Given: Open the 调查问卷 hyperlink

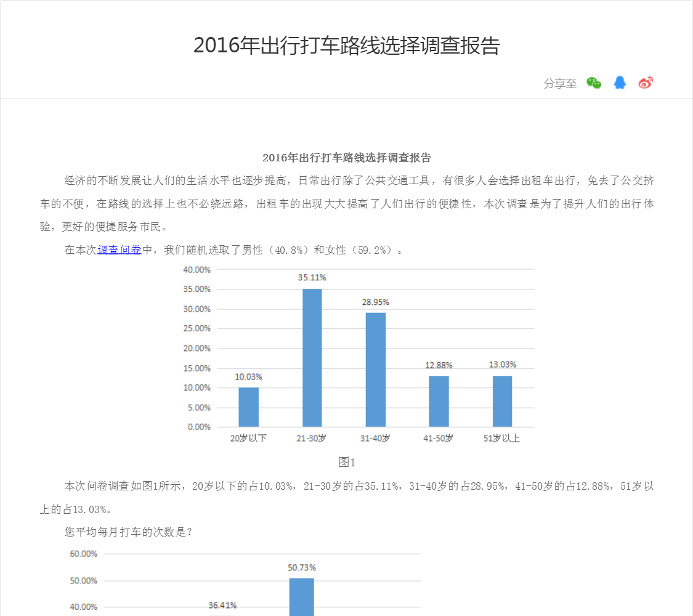Looking at the screenshot, I should coord(120,250).
